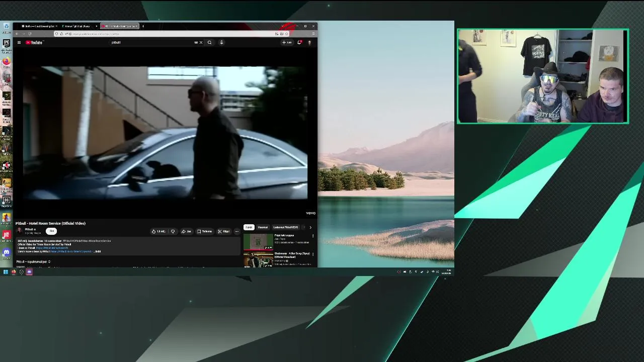Image resolution: width=644 pixels, height=362 pixels.
Task: Open Firefox desktop shortcut
Action: (6, 61)
